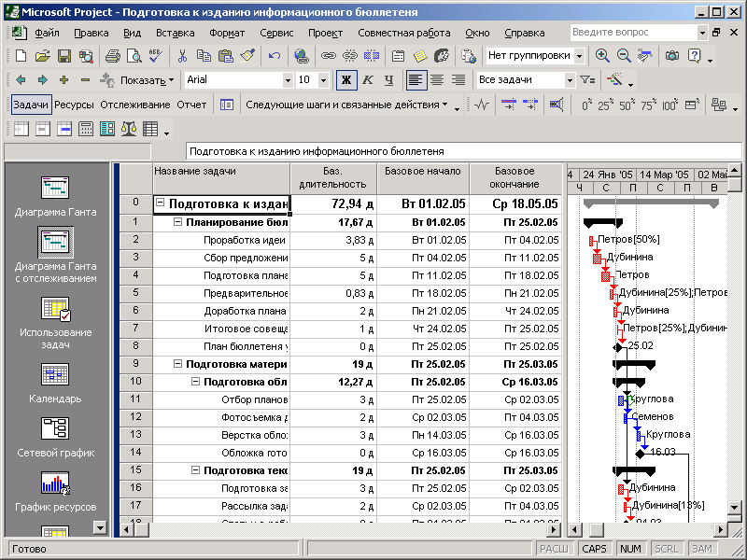Insert hyperlink globe icon
The width and height of the screenshot is (747, 560).
[x=301, y=56]
